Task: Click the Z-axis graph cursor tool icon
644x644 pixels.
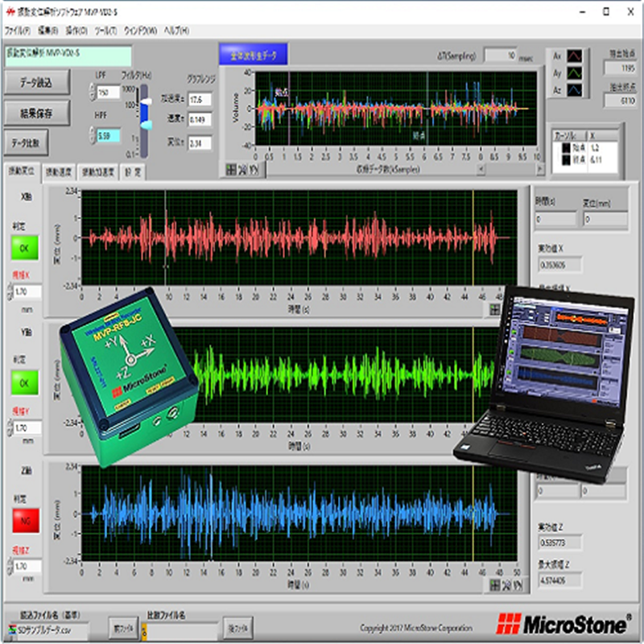Action: point(495,585)
